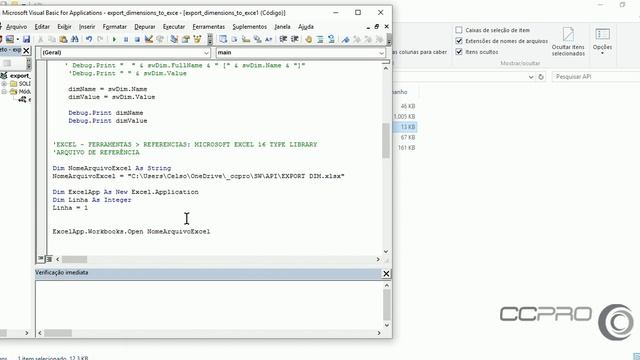This screenshot has width=640, height=360.
Task: Open the Arquivo menu
Action: (x=16, y=27)
